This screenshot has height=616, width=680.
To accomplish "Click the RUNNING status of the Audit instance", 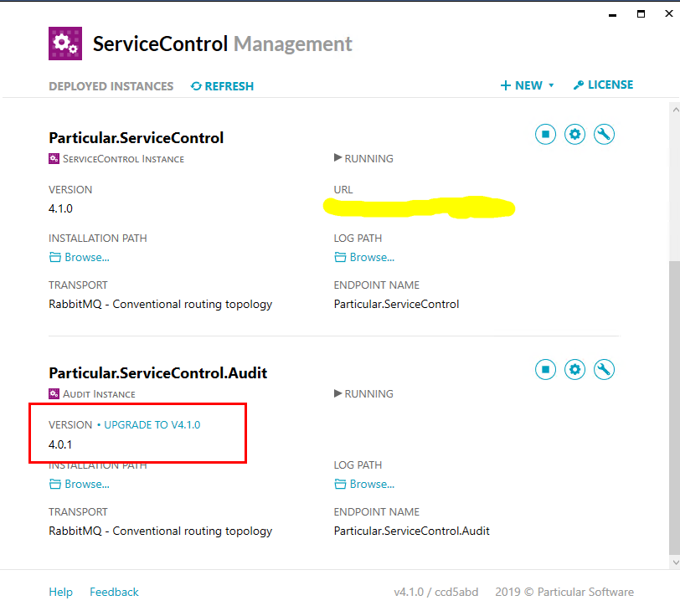I will pyautogui.click(x=363, y=394).
